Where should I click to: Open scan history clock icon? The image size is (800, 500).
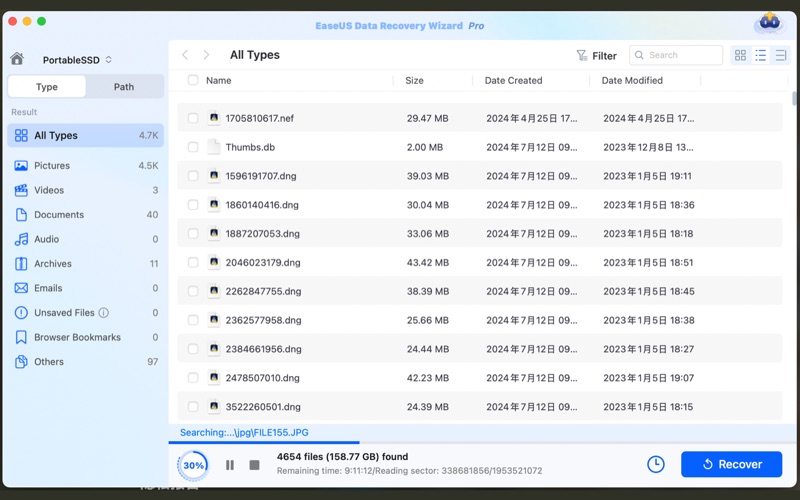656,464
